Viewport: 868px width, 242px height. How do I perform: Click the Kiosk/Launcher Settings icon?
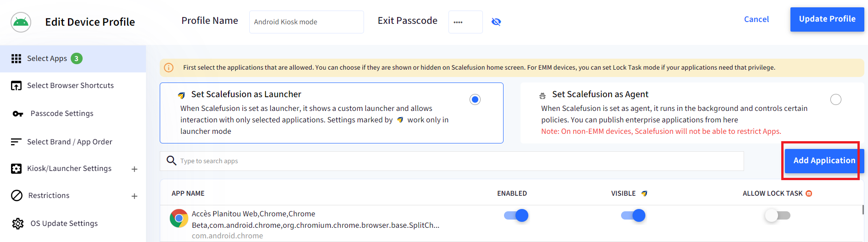pyautogui.click(x=17, y=169)
